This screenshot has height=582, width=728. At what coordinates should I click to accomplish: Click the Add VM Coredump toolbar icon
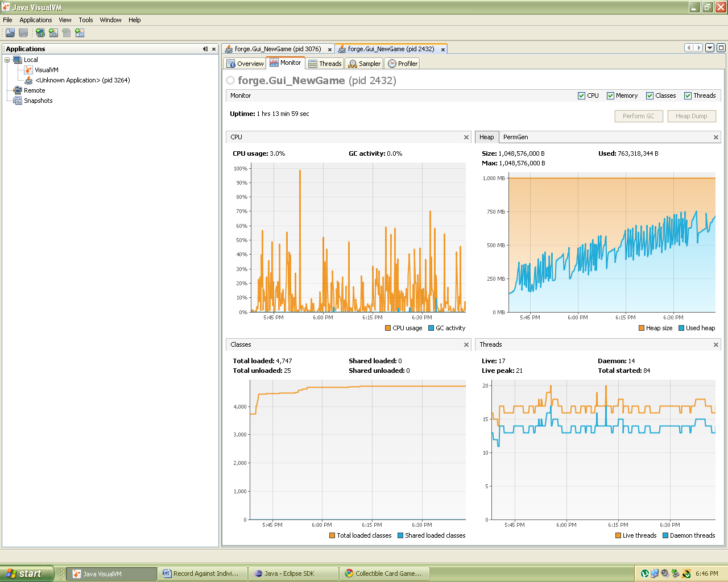coord(67,33)
